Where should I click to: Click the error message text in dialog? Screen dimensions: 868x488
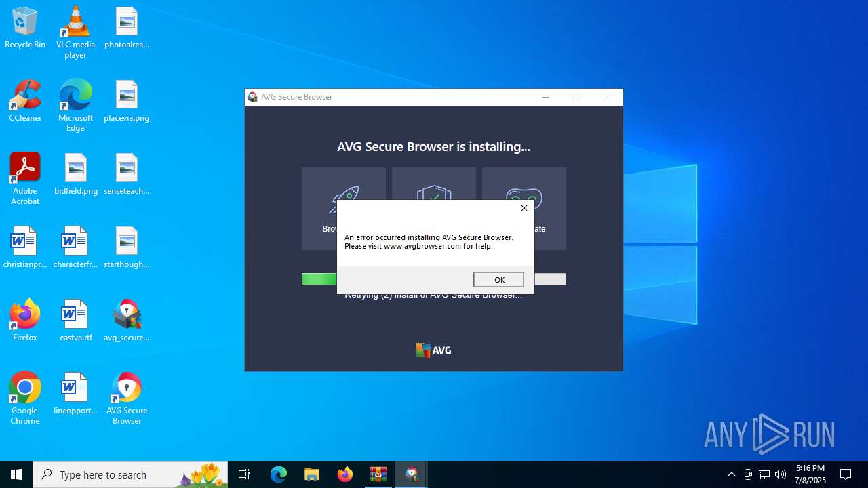(x=429, y=242)
